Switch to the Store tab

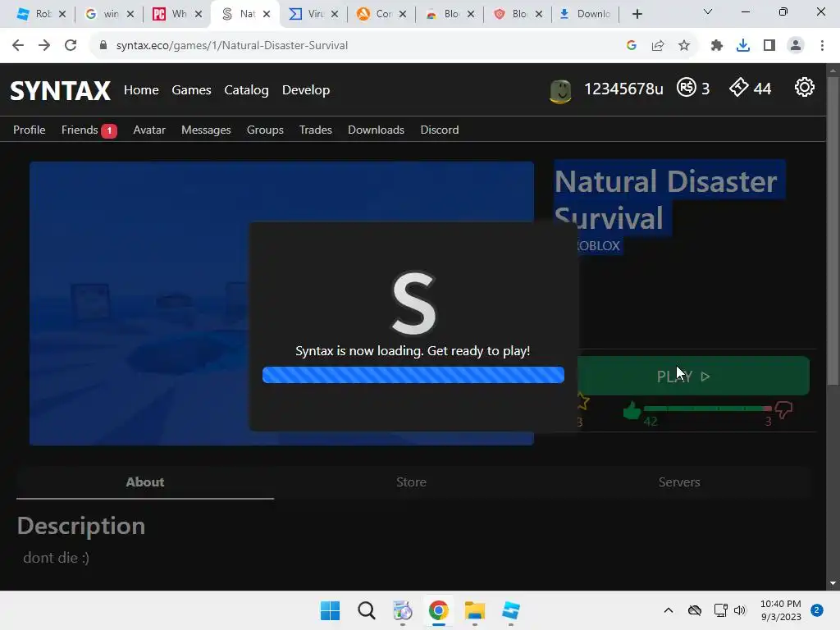tap(411, 482)
